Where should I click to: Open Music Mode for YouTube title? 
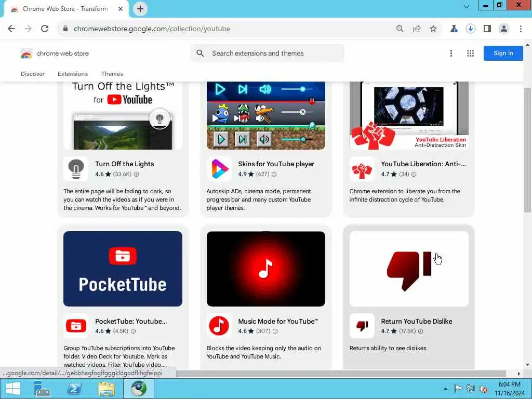[x=278, y=321]
